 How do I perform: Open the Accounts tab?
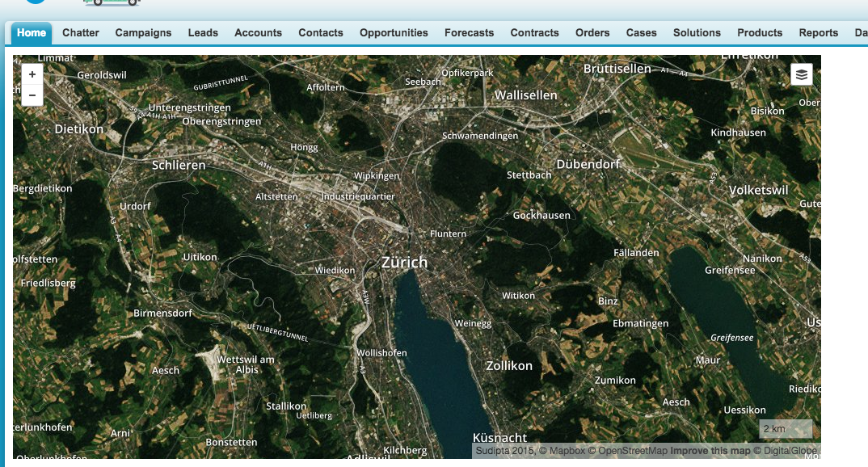[x=258, y=33]
